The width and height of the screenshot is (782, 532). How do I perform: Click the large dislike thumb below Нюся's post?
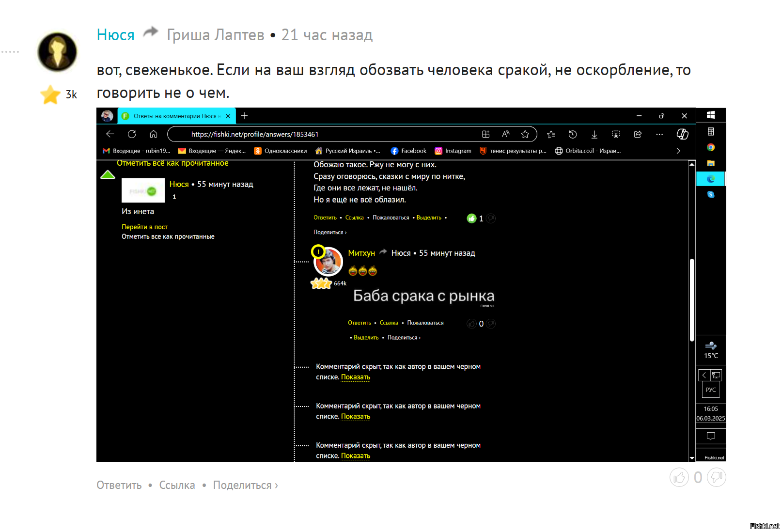[717, 478]
